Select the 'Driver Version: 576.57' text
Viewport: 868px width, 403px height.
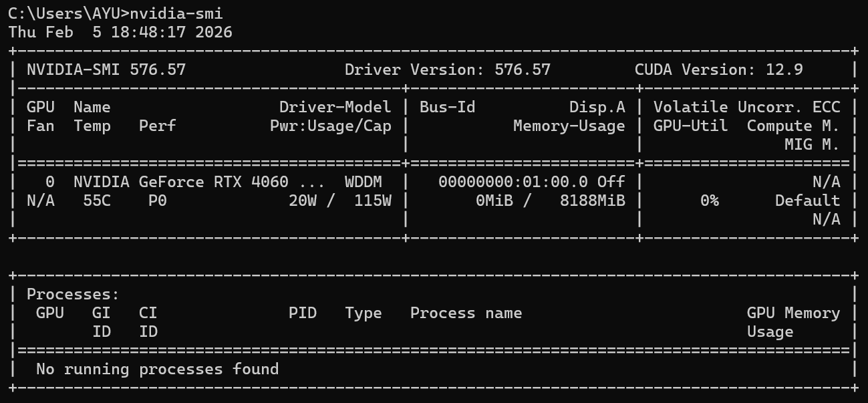(x=448, y=70)
